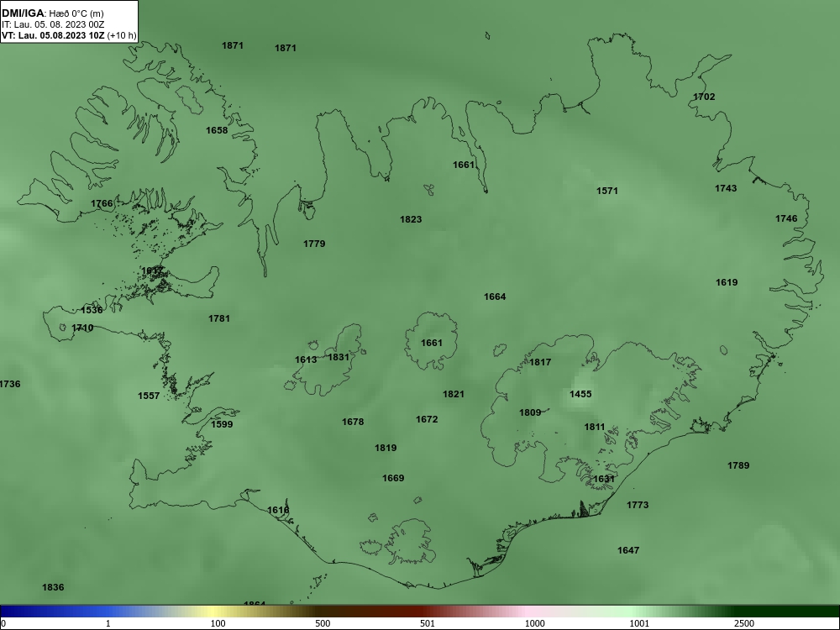Pick the 1599 label near Reykjavik
This screenshot has width=840, height=630.
tap(222, 424)
